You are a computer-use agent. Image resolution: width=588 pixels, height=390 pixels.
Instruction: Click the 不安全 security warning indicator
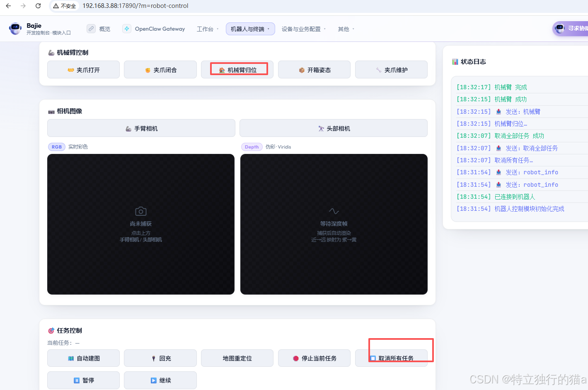click(x=64, y=6)
